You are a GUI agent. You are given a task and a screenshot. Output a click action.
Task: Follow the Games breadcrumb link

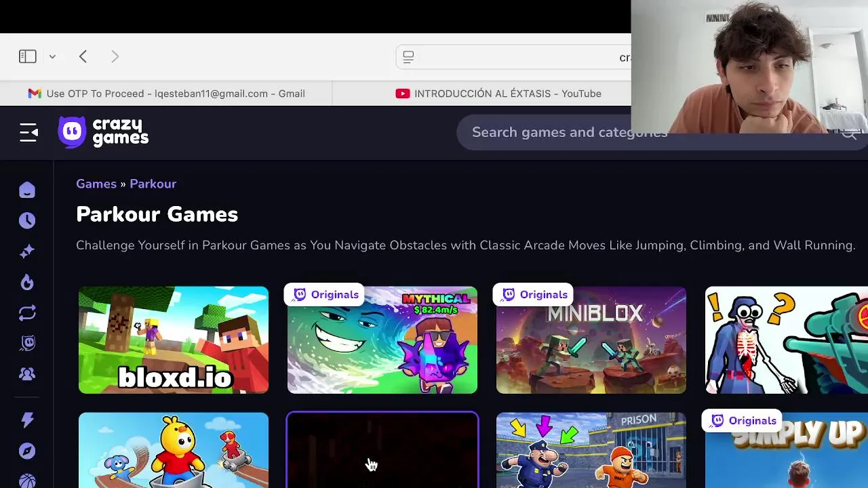click(x=96, y=184)
